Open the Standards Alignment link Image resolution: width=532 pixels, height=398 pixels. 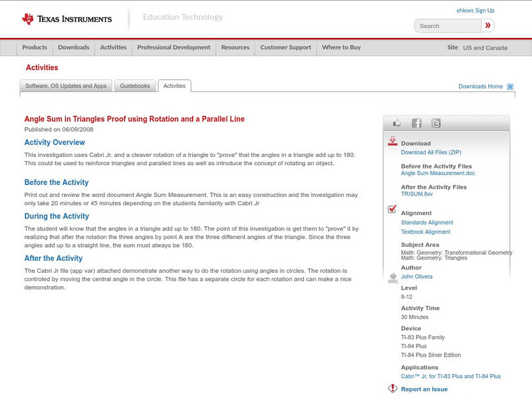click(427, 222)
